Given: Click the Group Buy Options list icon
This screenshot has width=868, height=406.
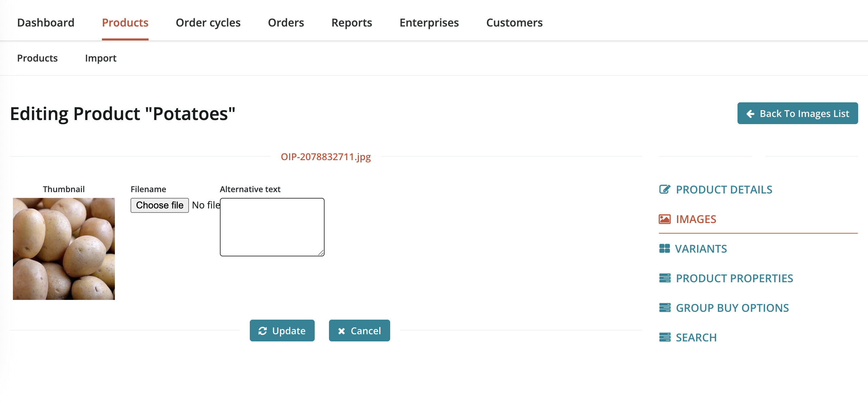Looking at the screenshot, I should point(664,308).
